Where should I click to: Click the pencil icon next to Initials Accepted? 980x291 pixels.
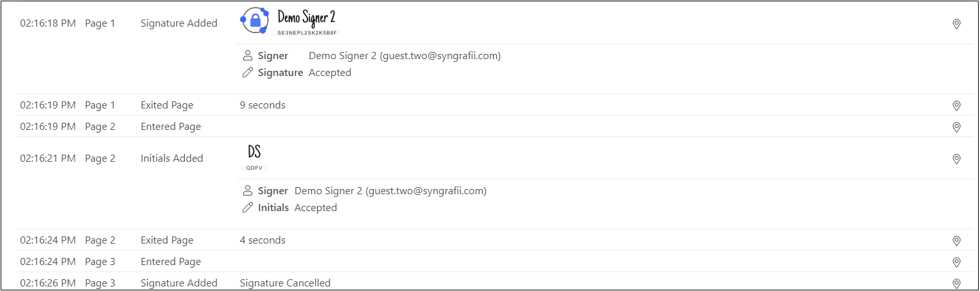(247, 208)
